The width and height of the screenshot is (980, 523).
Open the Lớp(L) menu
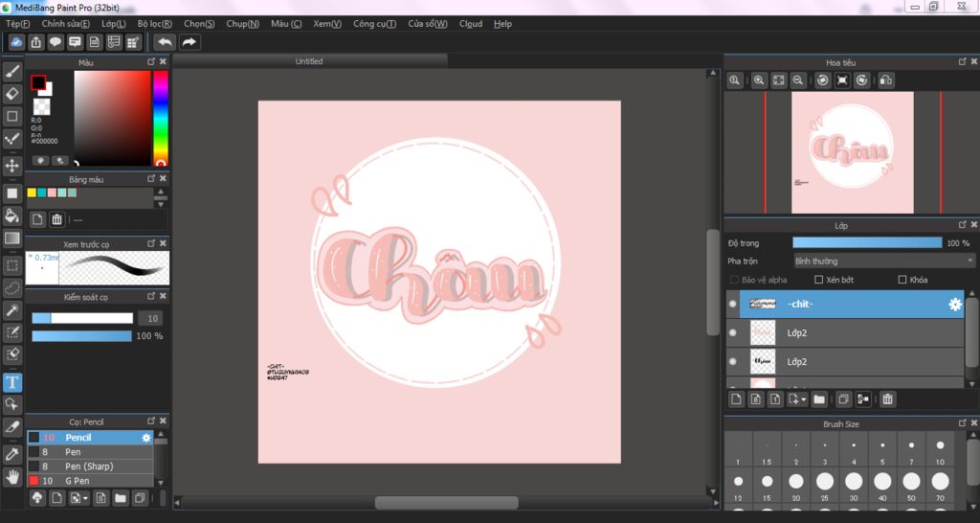pos(114,24)
